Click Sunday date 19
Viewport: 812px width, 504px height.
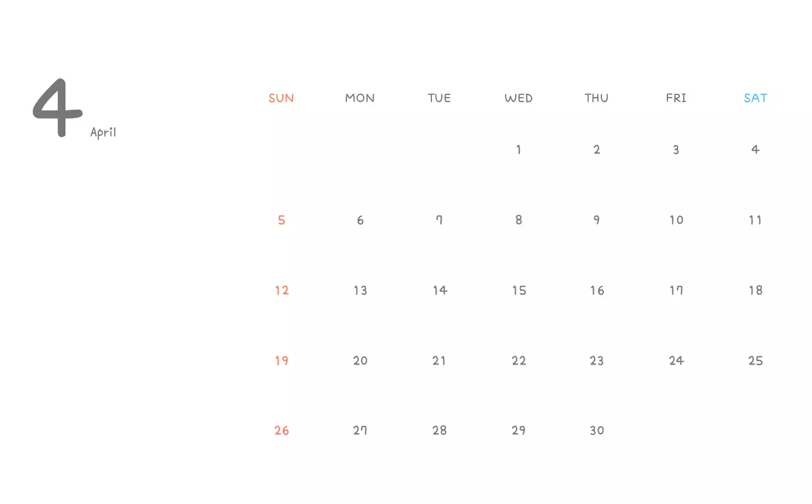(x=282, y=361)
